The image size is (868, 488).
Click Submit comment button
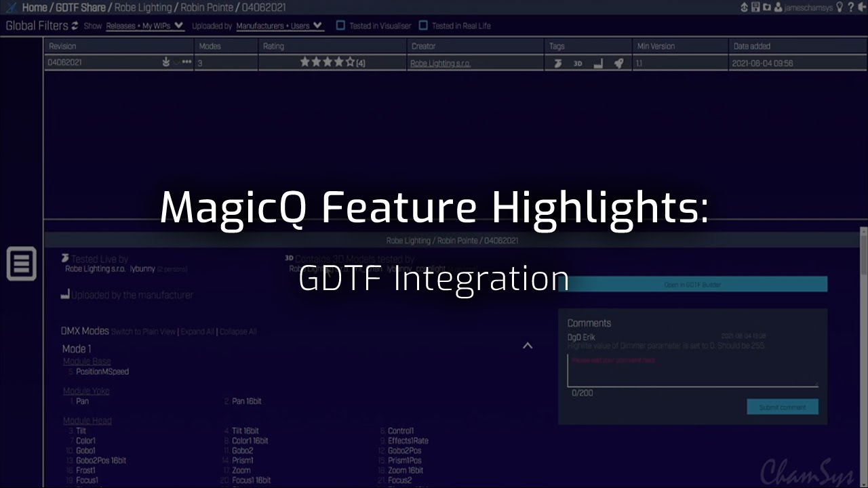click(x=783, y=407)
